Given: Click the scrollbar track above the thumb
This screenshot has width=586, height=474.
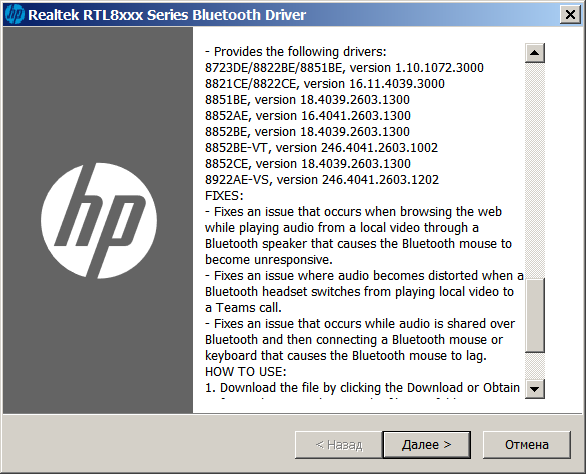Looking at the screenshot, I should click(534, 170).
